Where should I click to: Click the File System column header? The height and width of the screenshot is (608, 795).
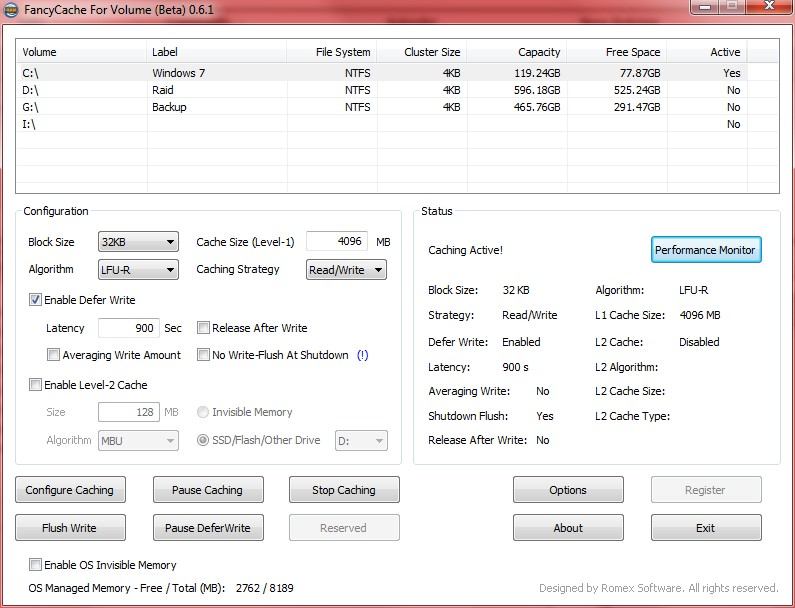point(332,52)
